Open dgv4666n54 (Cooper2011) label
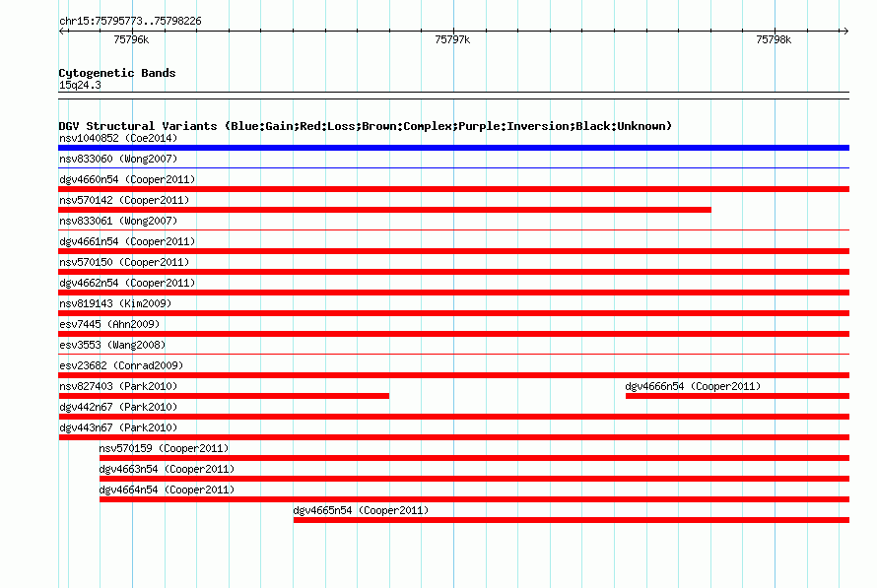 [x=693, y=386]
